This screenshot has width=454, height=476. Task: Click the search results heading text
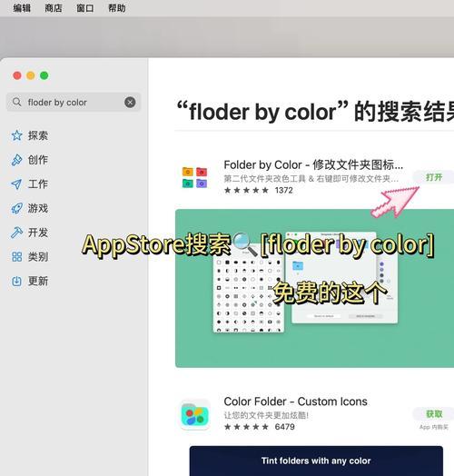click(x=315, y=112)
